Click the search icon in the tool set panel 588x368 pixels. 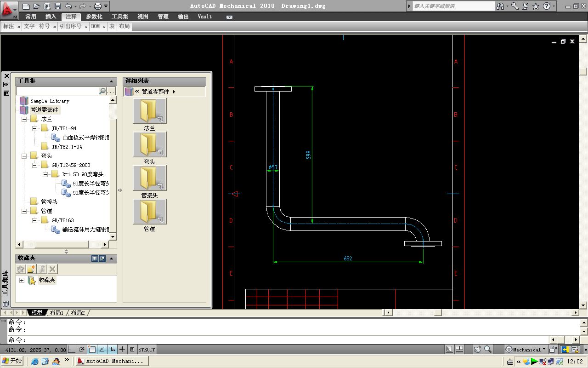[x=102, y=92]
